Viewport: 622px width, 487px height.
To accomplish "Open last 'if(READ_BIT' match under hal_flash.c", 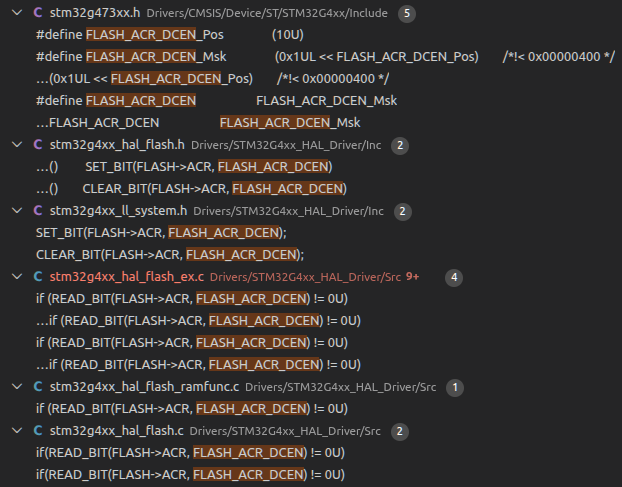I will (190, 475).
